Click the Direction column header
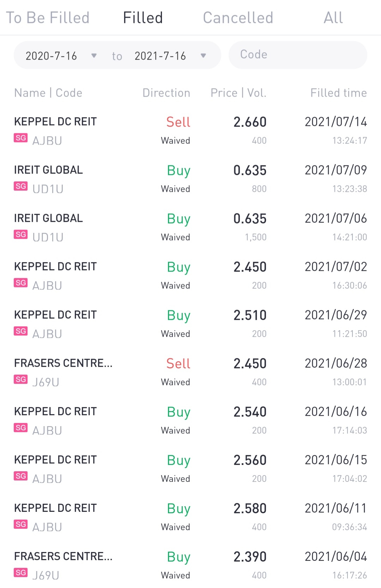This screenshot has height=588, width=381. (166, 93)
